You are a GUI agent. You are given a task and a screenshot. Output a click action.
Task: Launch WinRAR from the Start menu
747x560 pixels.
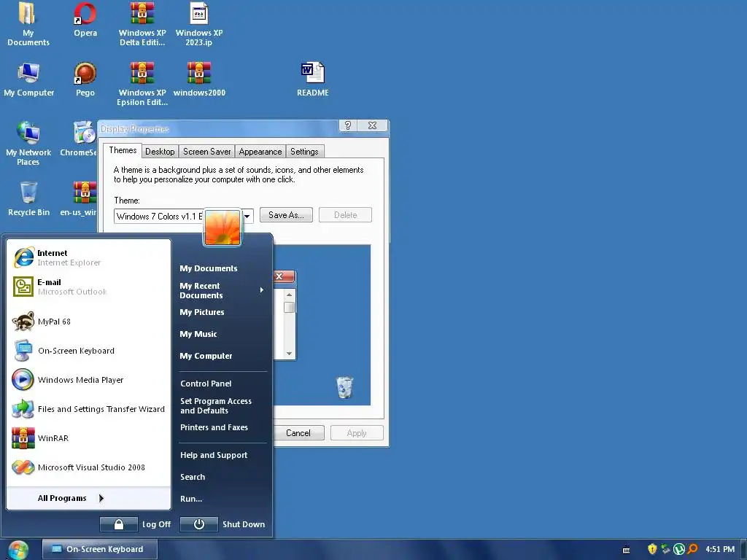tap(88, 438)
